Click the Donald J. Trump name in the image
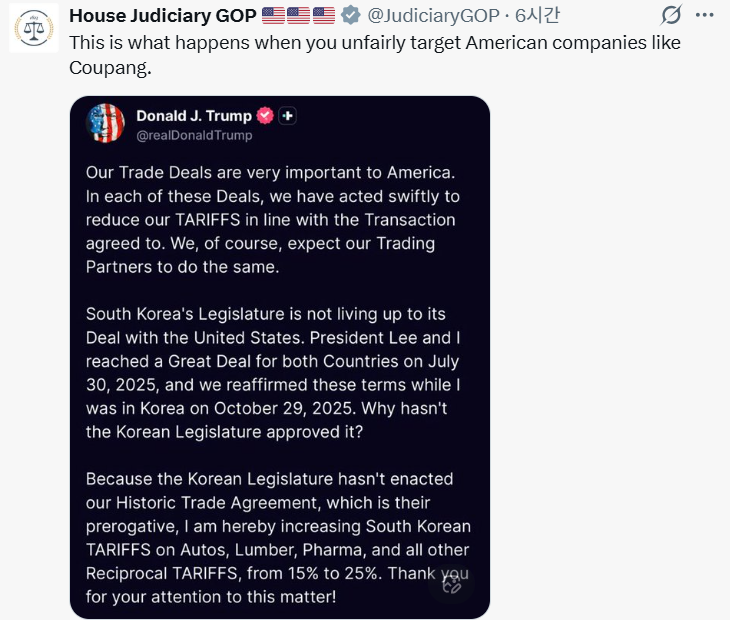 tap(193, 115)
